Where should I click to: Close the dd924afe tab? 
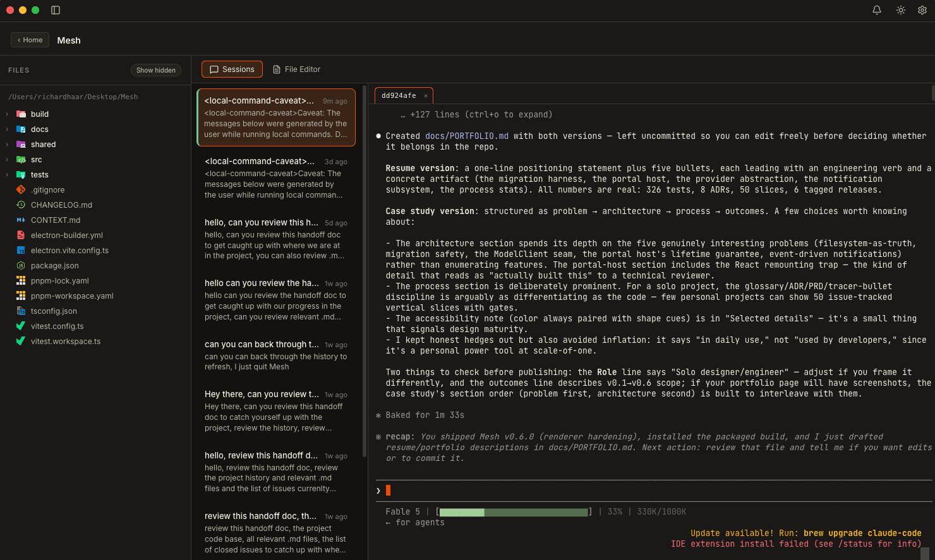426,96
